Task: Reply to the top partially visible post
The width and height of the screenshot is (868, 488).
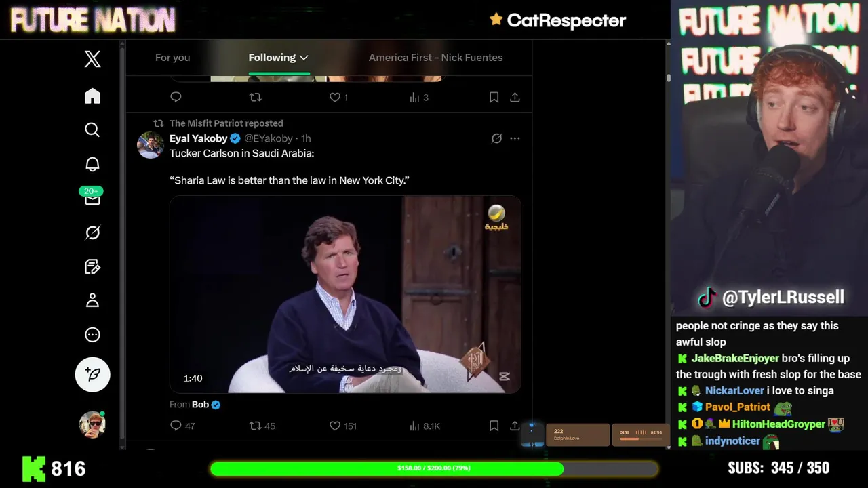Action: pos(176,97)
